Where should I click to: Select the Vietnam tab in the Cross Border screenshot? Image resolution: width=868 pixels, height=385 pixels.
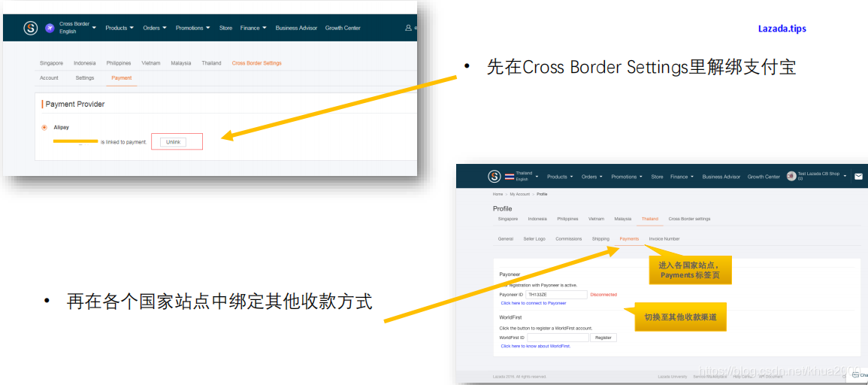pos(151,63)
